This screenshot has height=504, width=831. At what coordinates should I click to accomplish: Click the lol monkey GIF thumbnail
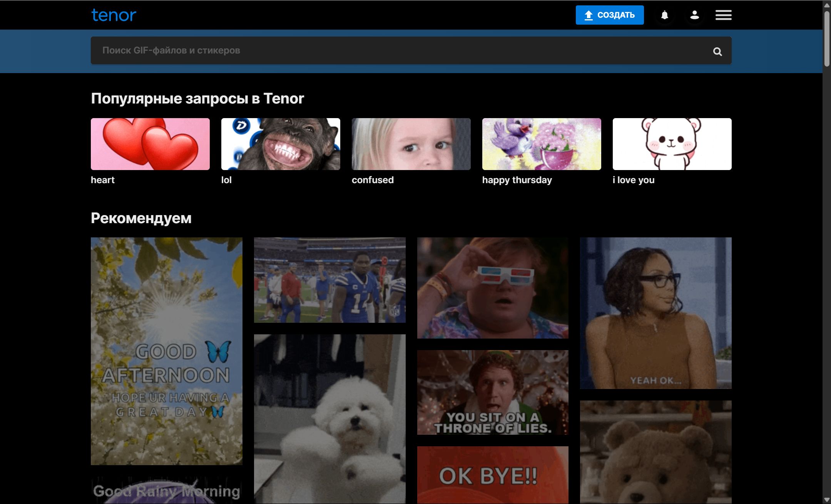[281, 145]
